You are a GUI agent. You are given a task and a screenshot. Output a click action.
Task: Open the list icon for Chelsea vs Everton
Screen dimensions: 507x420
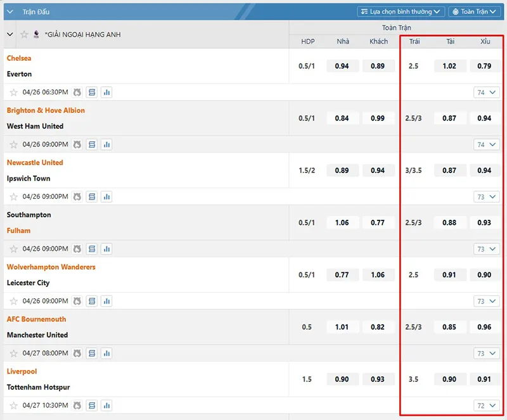tap(92, 92)
